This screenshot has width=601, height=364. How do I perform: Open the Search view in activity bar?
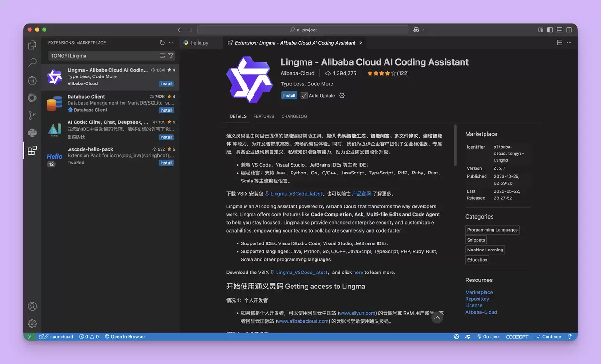pos(32,62)
